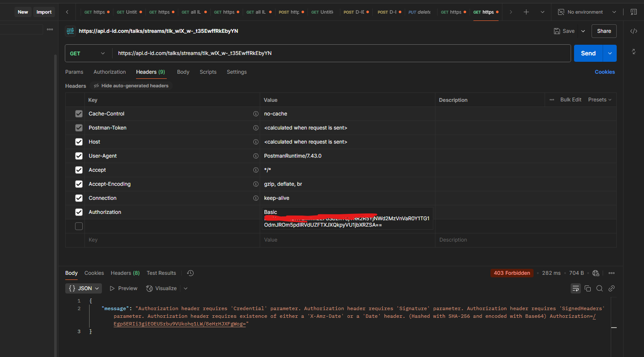The width and height of the screenshot is (644, 357).
Task: Open the Presets dropdown
Action: tap(600, 100)
